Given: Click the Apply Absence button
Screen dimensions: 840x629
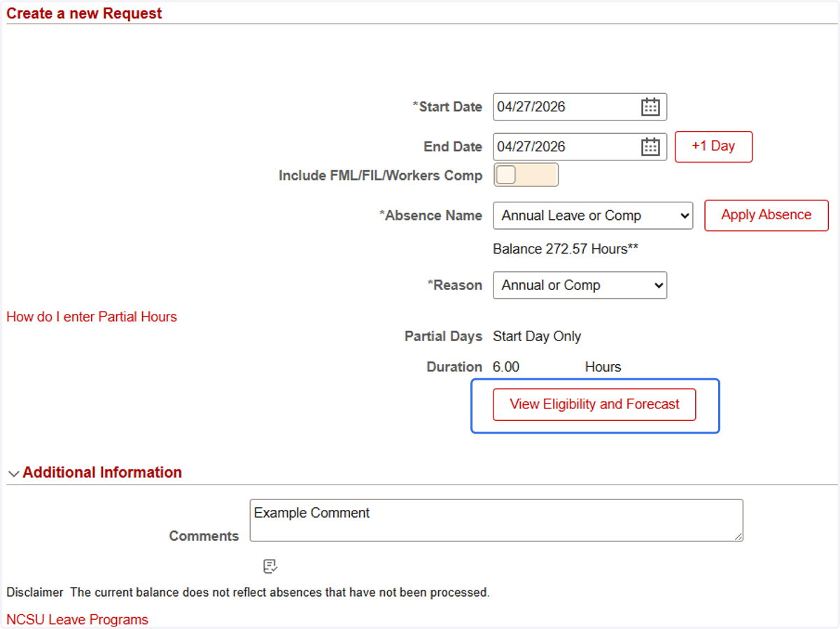Looking at the screenshot, I should 766,215.
